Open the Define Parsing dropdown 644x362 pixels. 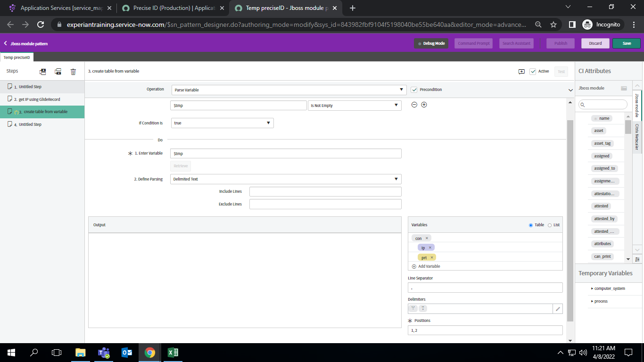tap(286, 179)
